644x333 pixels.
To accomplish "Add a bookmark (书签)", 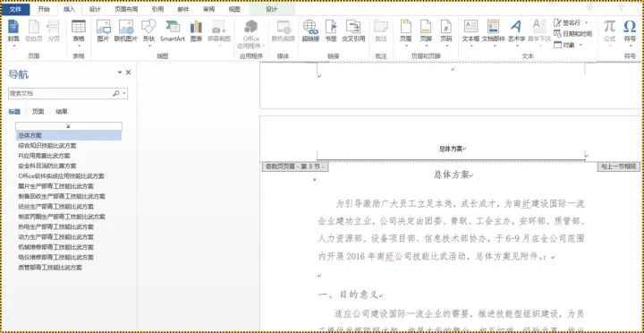I will [x=331, y=31].
